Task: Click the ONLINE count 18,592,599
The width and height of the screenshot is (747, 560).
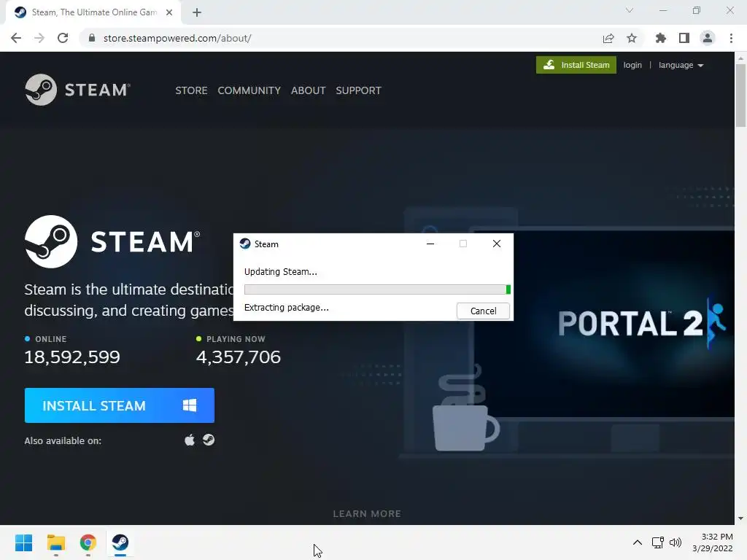Action: [72, 357]
